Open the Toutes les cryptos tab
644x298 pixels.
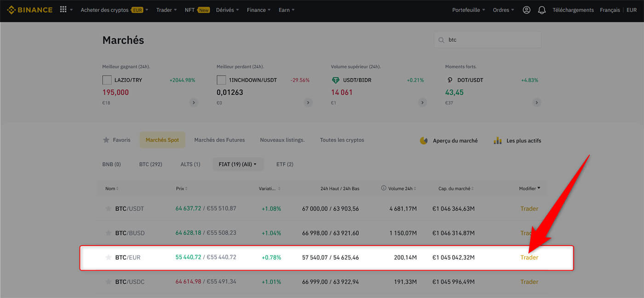click(x=342, y=140)
